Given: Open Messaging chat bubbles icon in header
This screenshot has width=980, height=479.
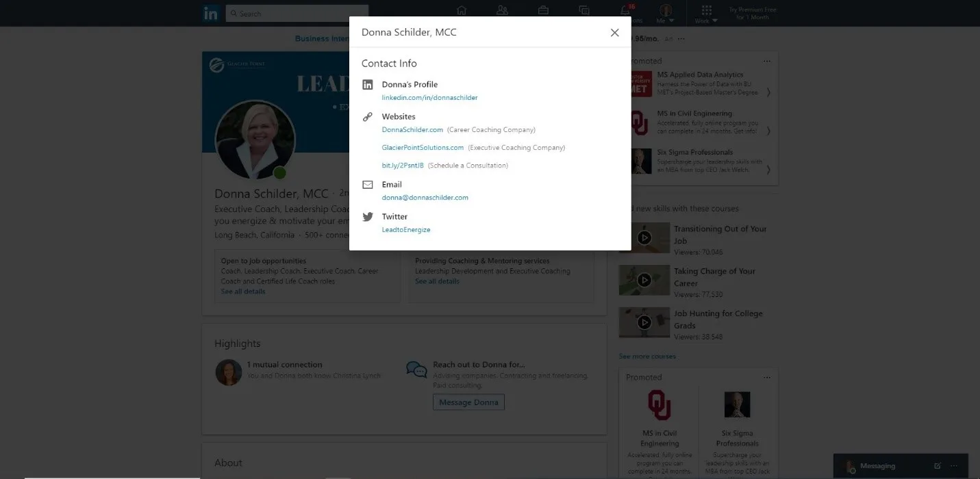Looking at the screenshot, I should [583, 11].
